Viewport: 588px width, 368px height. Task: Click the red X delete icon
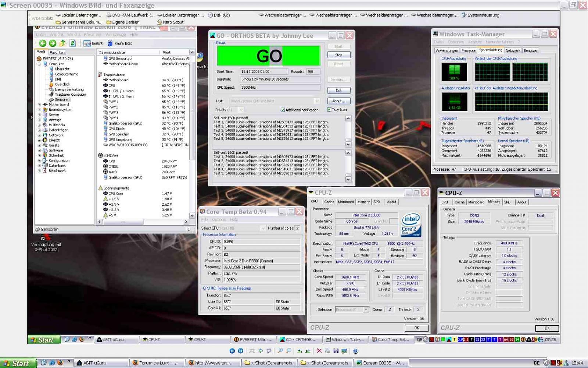pos(319,351)
